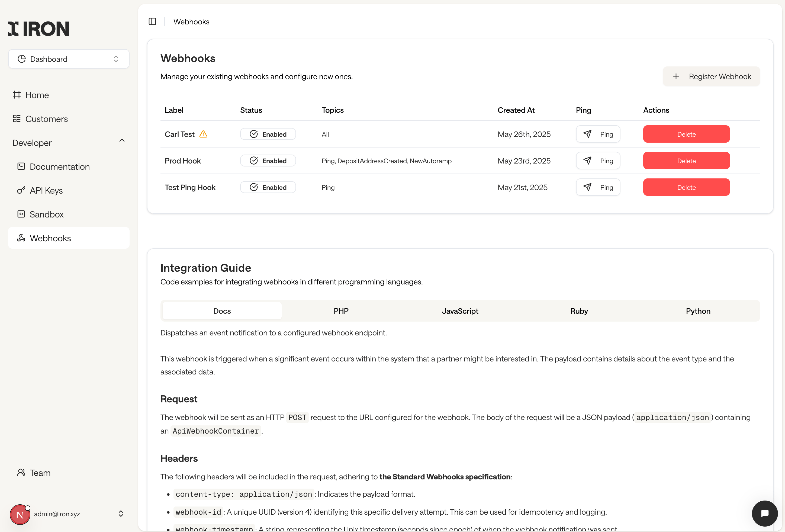This screenshot has height=532, width=785.
Task: Click paper-plane icon in Test Ping Hook row
Action: coord(587,187)
